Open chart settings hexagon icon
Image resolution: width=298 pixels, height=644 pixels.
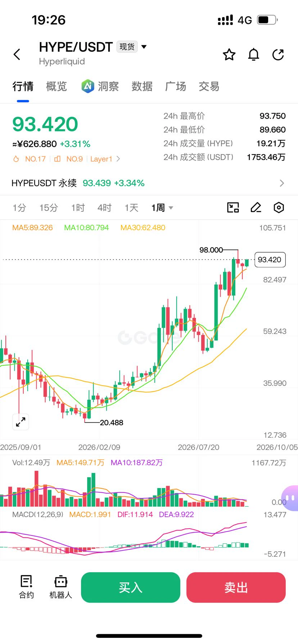pos(279,207)
